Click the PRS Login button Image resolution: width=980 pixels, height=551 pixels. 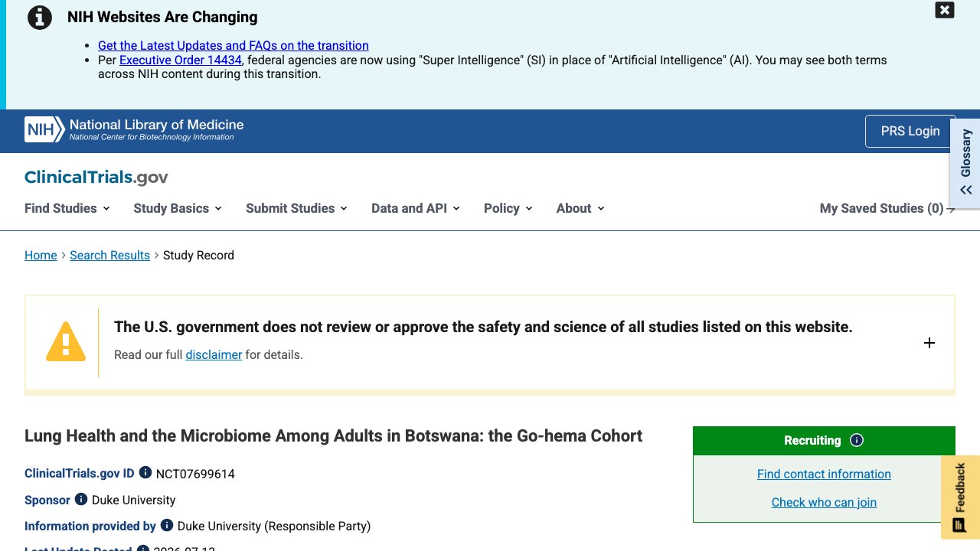click(910, 131)
